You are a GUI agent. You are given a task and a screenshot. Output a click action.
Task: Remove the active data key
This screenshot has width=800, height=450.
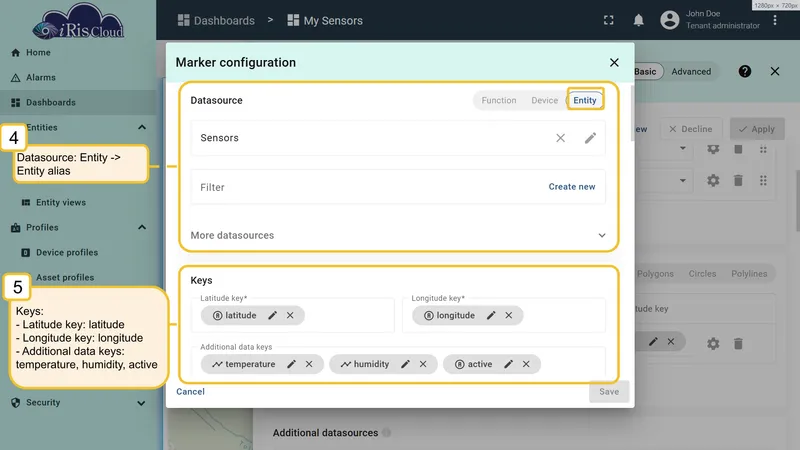pos(526,364)
